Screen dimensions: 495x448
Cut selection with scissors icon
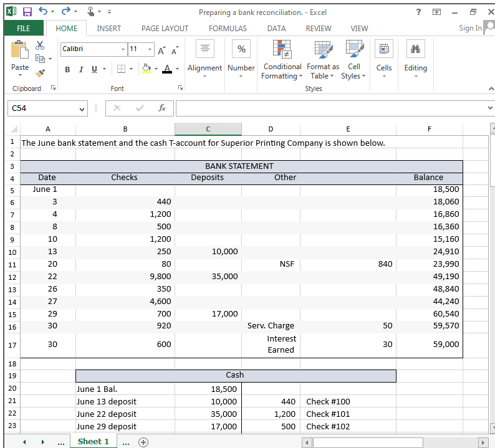40,45
